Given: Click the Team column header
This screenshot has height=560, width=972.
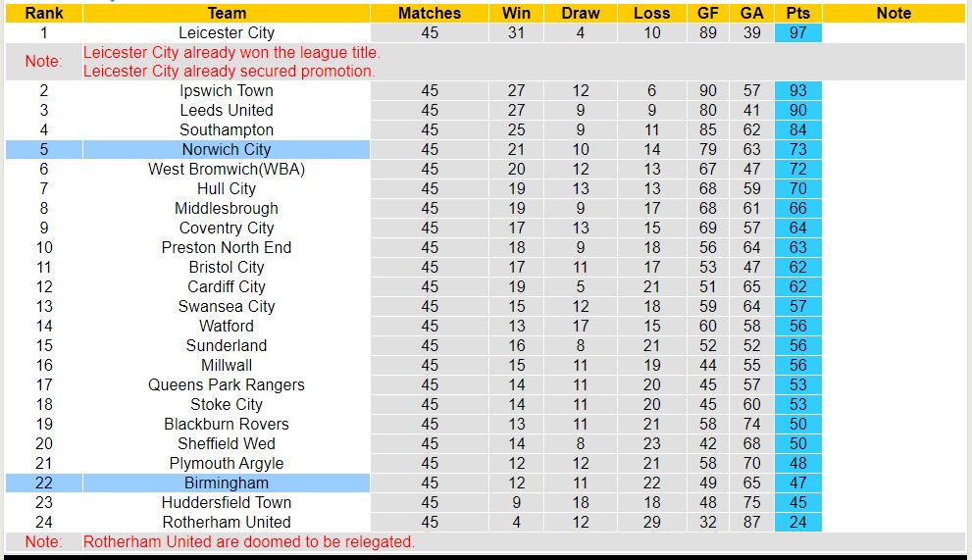Looking at the screenshot, I should 227,14.
